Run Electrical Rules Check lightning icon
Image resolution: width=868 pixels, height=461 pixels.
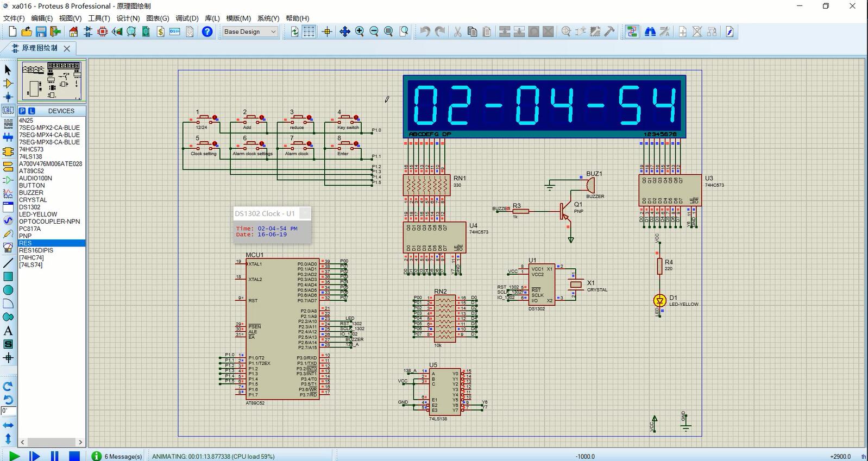coord(729,31)
